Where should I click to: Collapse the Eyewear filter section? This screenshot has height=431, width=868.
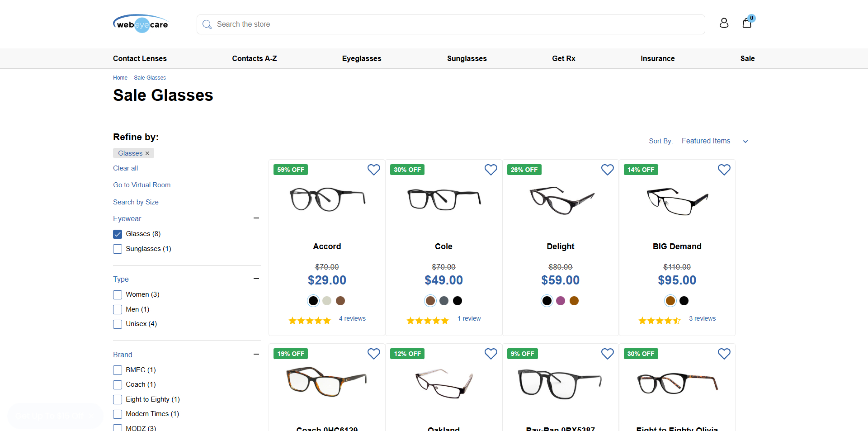pyautogui.click(x=256, y=218)
